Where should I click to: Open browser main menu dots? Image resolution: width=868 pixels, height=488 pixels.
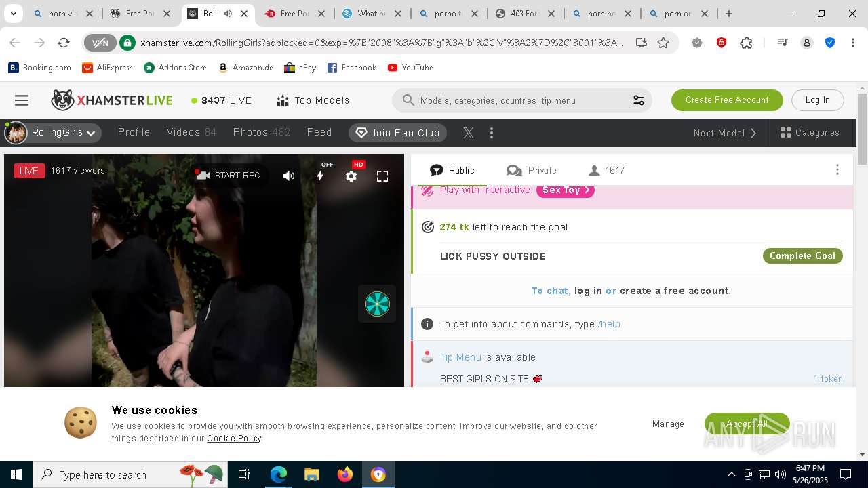point(852,43)
